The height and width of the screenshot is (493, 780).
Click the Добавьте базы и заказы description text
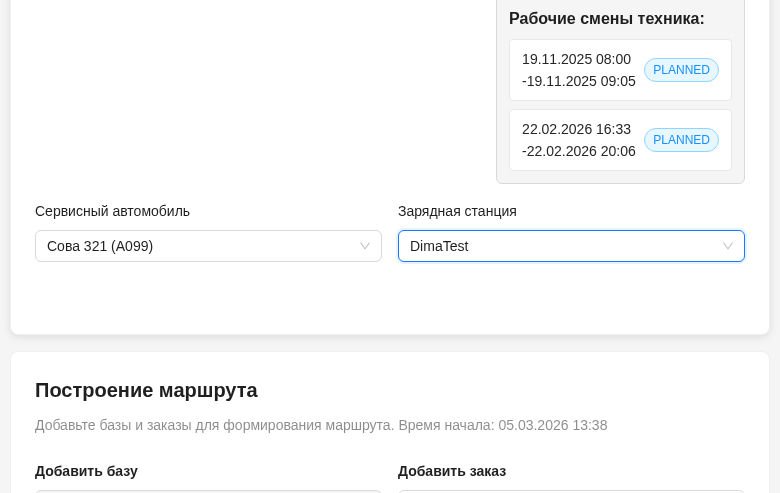click(214, 425)
